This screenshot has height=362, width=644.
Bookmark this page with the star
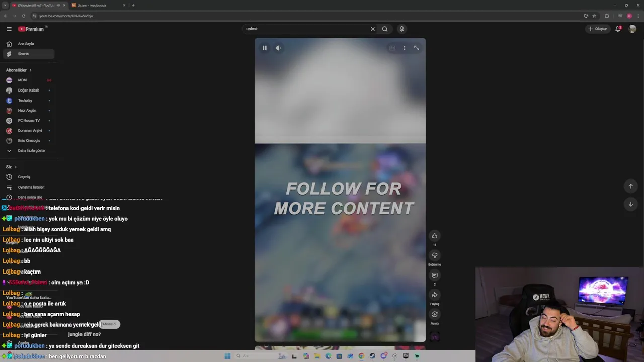594,16
